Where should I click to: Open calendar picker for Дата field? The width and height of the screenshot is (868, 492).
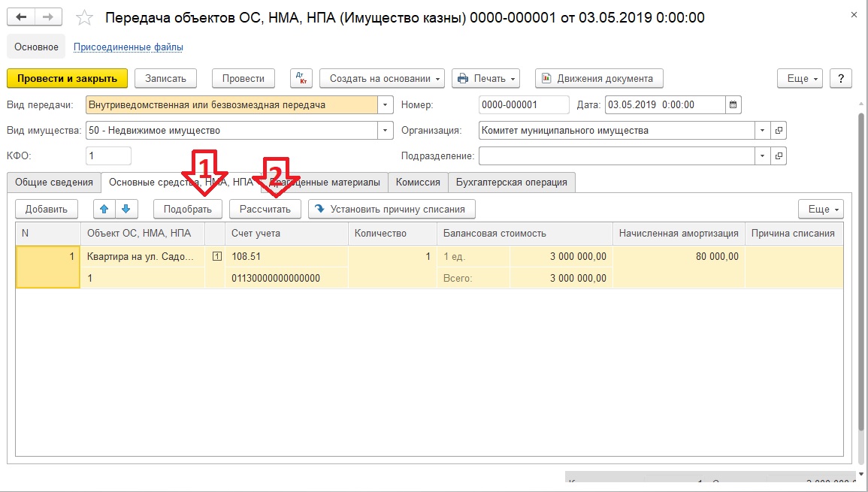[x=734, y=105]
